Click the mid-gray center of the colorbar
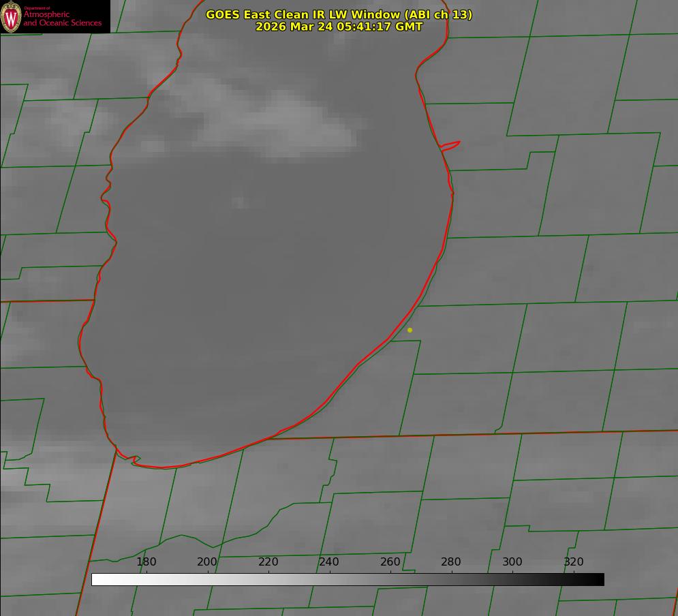The width and height of the screenshot is (678, 616). tap(348, 579)
